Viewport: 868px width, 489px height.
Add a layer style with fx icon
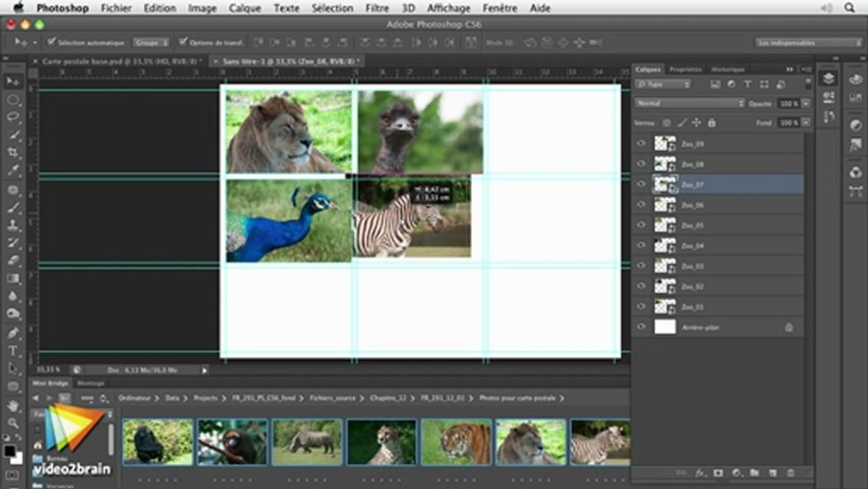pos(700,472)
